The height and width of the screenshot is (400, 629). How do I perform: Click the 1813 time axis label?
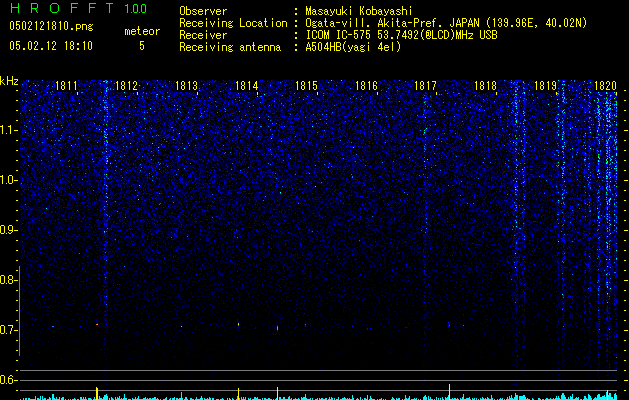187,85
